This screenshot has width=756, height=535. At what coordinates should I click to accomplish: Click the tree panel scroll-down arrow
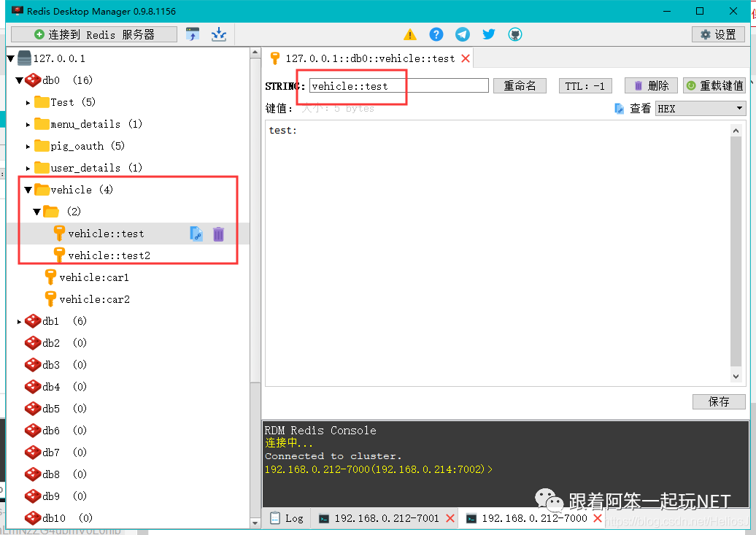(x=255, y=523)
